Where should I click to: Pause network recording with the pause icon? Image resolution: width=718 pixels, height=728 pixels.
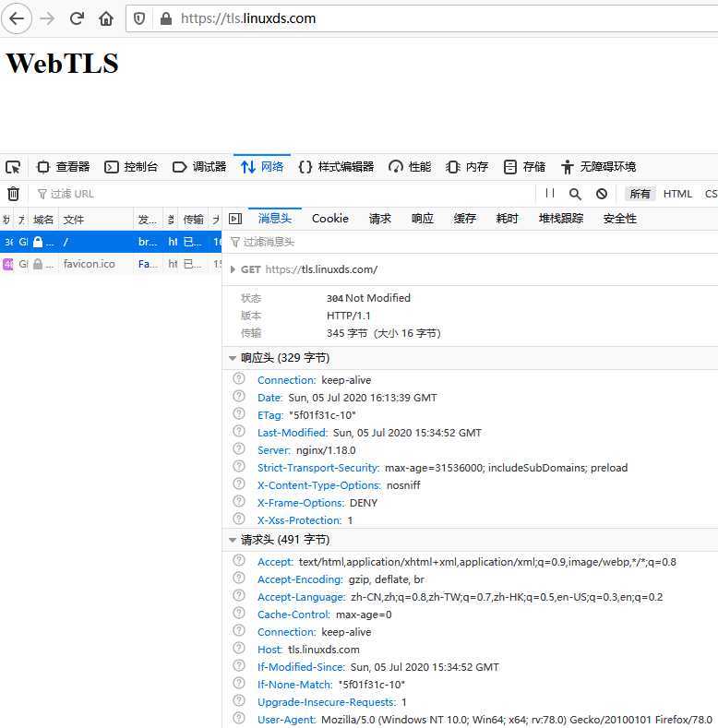click(x=550, y=193)
